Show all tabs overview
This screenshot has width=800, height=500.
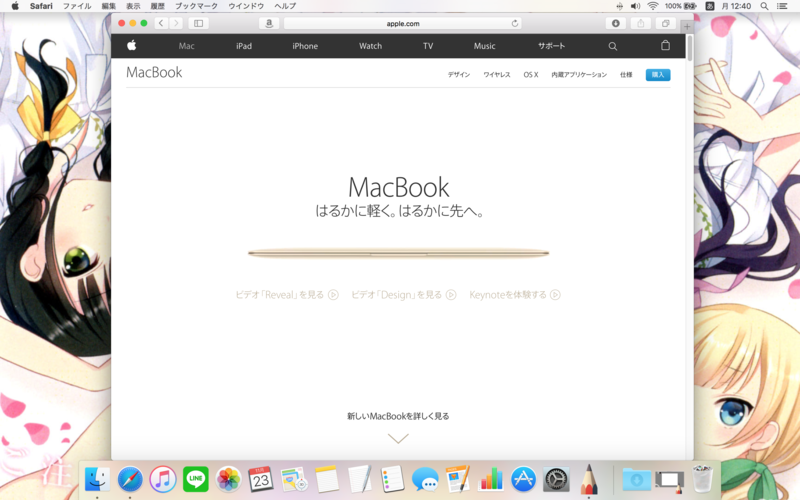pos(666,23)
